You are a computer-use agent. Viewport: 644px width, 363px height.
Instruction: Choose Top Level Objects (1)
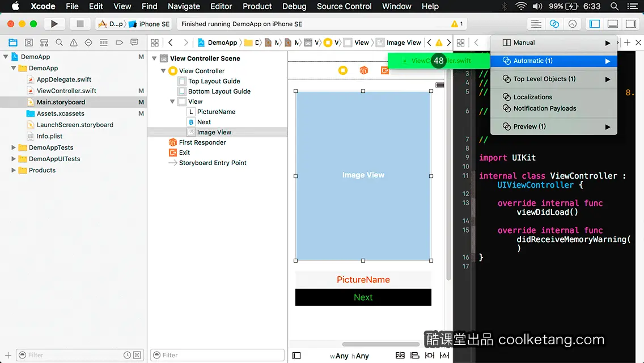pos(554,79)
